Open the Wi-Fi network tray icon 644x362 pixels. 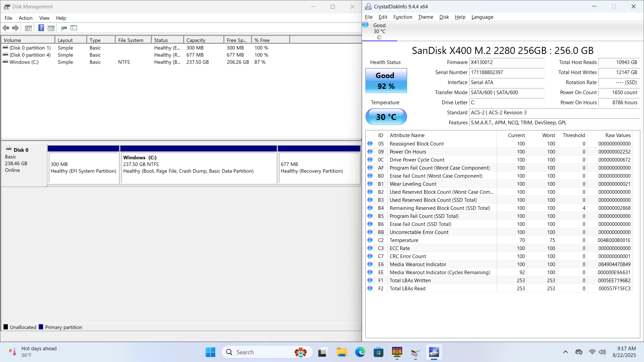(x=592, y=352)
